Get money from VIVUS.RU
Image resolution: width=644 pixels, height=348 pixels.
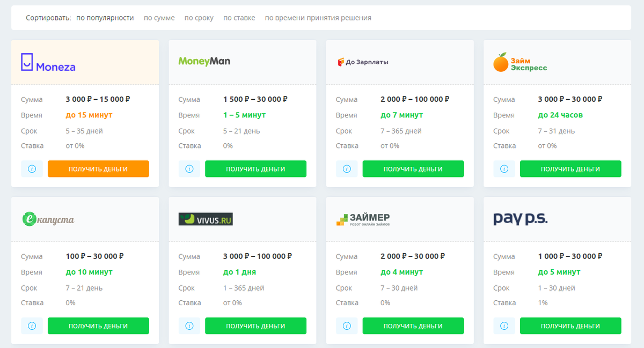(x=255, y=326)
